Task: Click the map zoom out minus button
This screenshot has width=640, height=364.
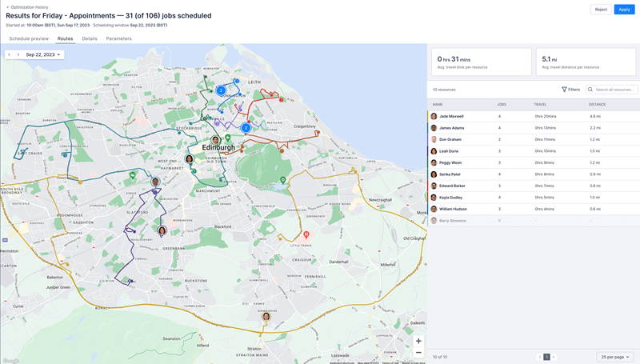Action: tap(418, 353)
